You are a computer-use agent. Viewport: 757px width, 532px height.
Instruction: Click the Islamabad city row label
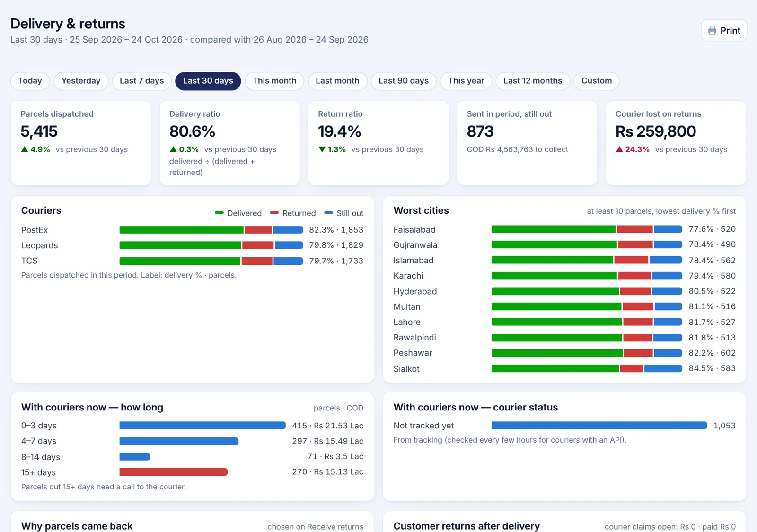(414, 261)
